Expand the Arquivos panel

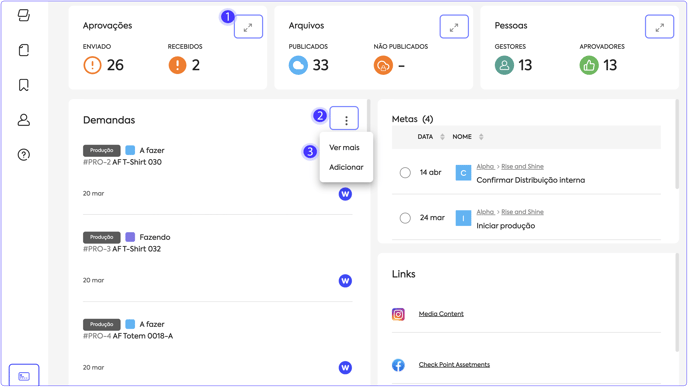(x=454, y=27)
